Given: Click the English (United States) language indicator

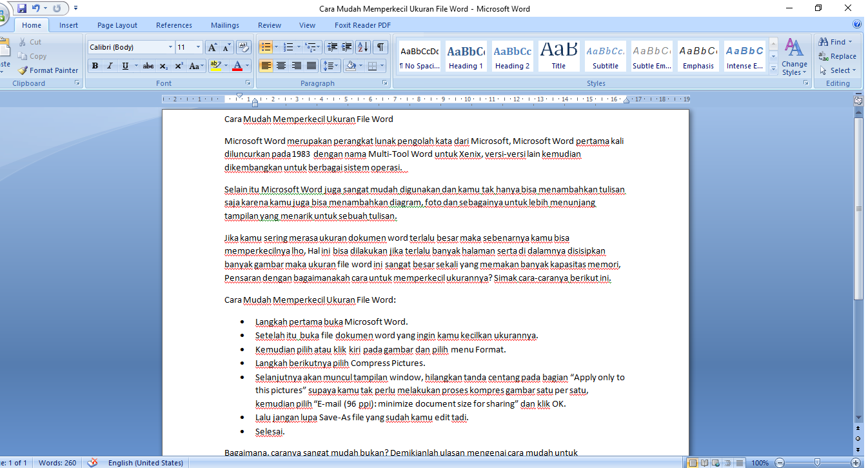Looking at the screenshot, I should click(x=146, y=462).
